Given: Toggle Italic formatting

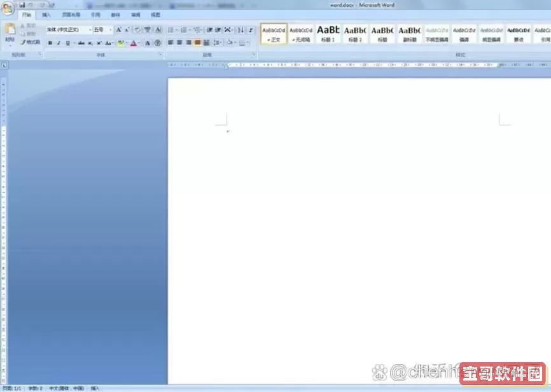Looking at the screenshot, I should tap(59, 43).
